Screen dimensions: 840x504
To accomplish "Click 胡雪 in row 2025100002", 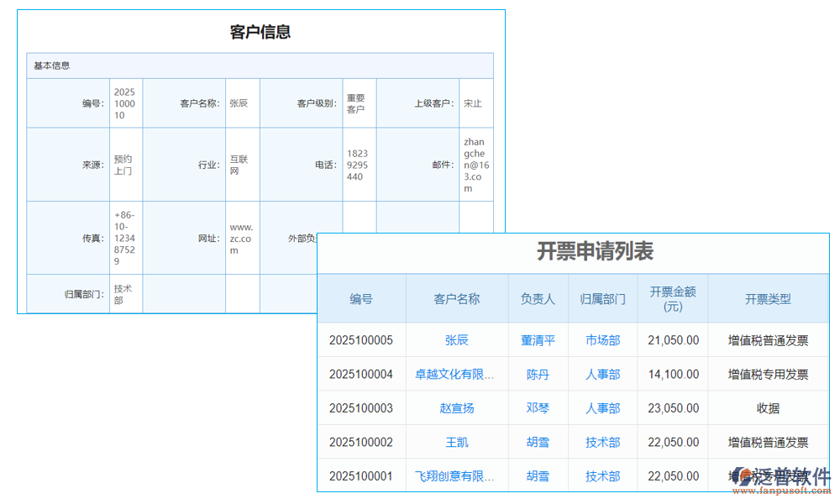I will tap(537, 442).
